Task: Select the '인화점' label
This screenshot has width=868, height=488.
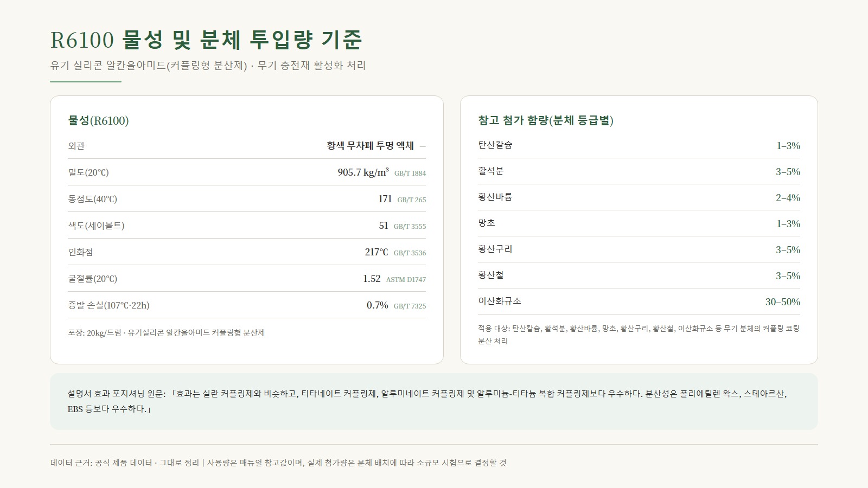Action: point(80,252)
